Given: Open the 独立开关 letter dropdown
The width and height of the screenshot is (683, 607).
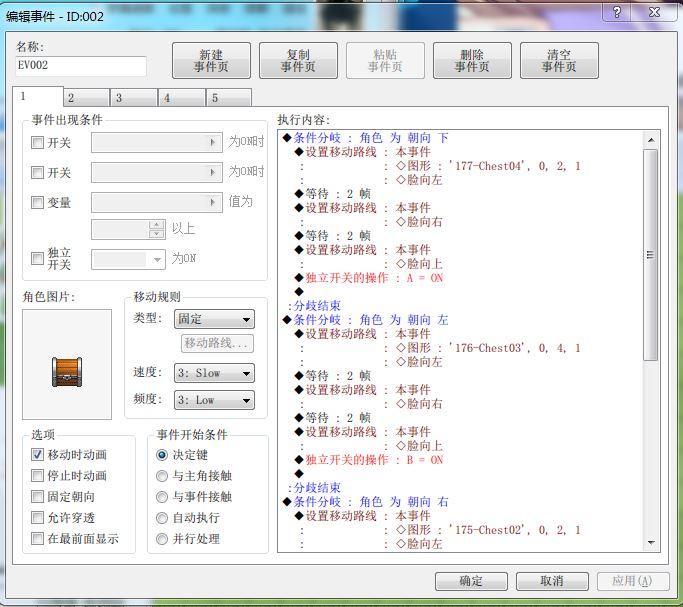Looking at the screenshot, I should (128, 260).
